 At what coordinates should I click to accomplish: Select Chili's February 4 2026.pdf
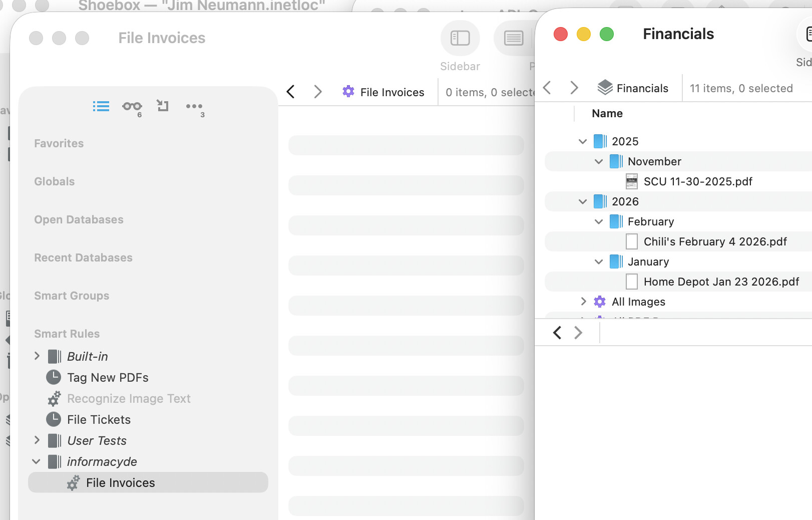tap(715, 241)
